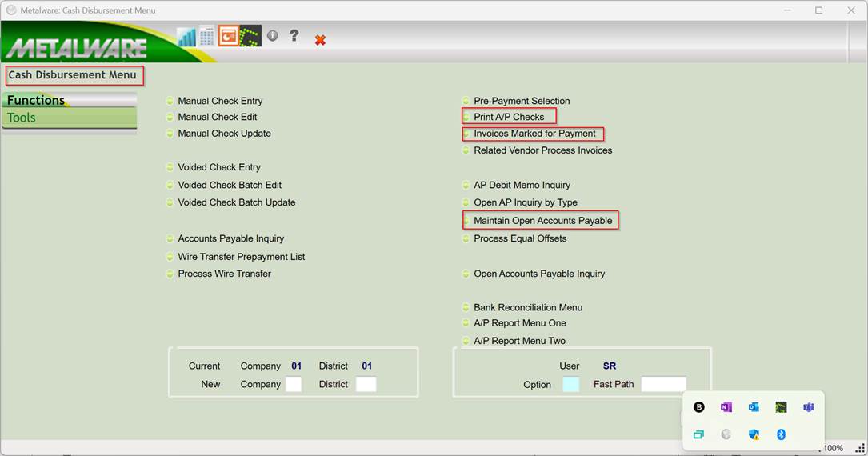The height and width of the screenshot is (456, 868).
Task: Click the New Company input field
Action: 294,384
